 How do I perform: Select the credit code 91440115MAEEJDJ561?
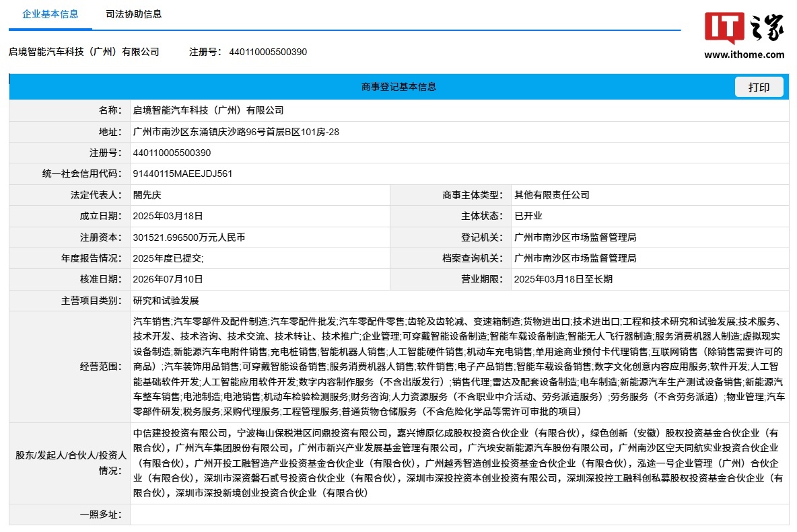[x=182, y=174]
